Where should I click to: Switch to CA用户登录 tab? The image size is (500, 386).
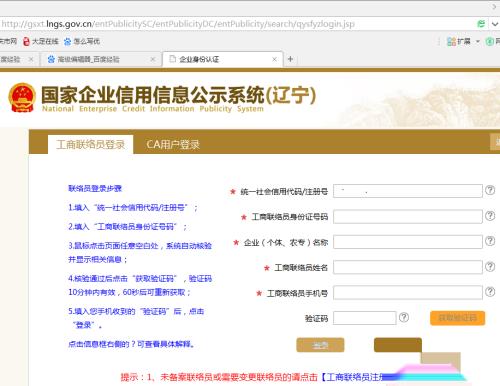coord(173,144)
